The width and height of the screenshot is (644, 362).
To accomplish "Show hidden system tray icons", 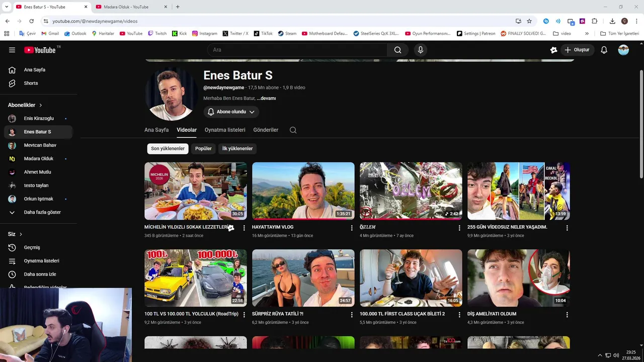I will [600, 355].
